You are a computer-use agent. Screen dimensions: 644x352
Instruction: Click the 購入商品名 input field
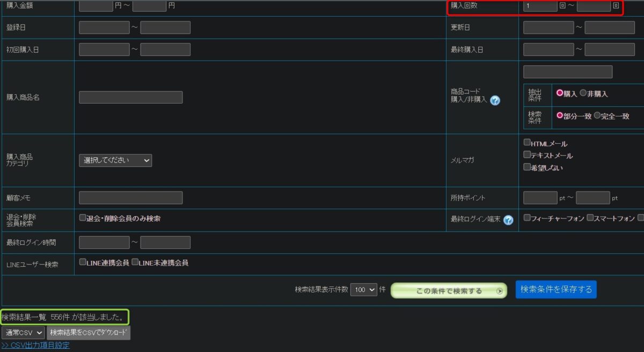pos(130,97)
